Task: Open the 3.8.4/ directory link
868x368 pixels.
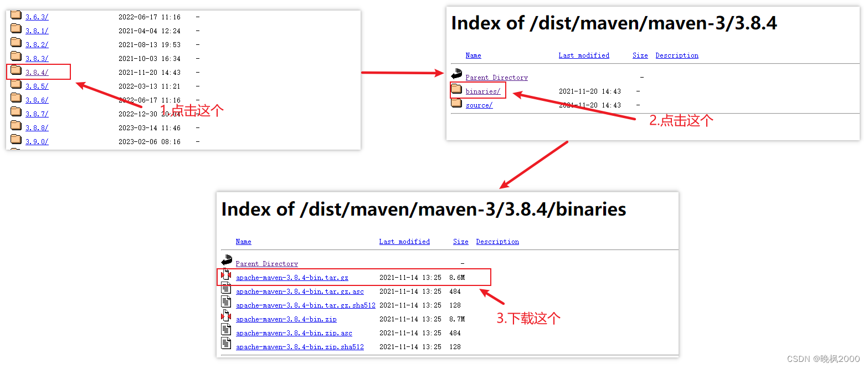Action: click(37, 73)
